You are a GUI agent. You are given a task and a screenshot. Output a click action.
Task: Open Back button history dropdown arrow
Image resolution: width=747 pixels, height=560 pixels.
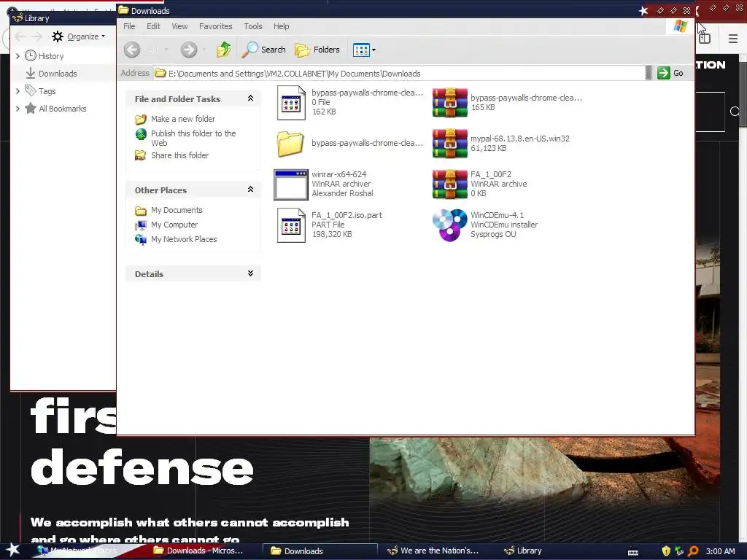point(166,50)
